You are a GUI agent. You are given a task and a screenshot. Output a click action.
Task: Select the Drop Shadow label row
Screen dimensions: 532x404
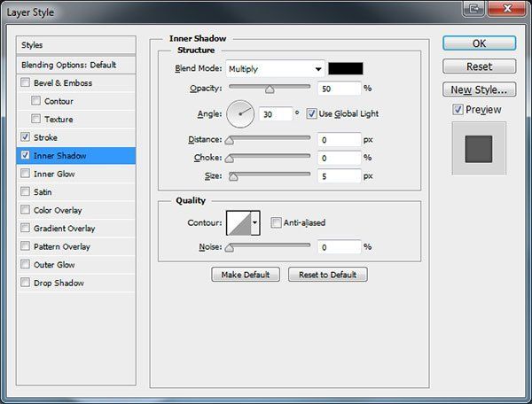pyautogui.click(x=76, y=283)
